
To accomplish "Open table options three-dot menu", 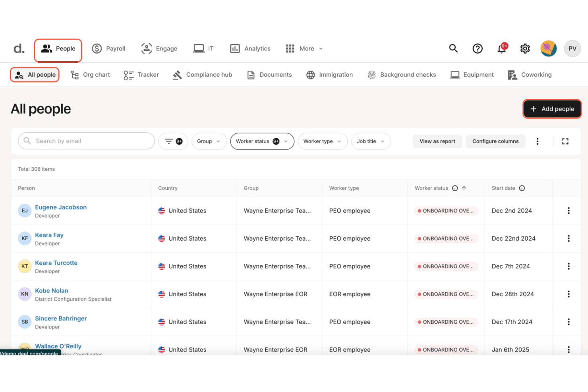I will click(x=538, y=141).
